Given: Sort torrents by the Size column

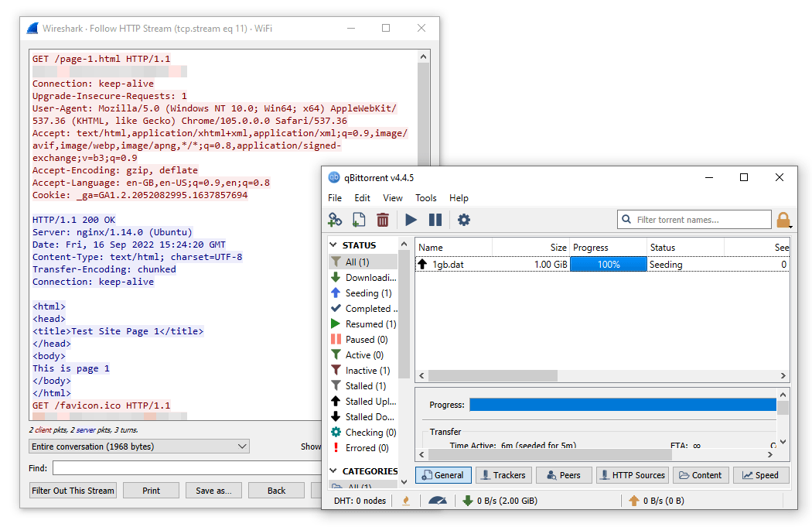Looking at the screenshot, I should point(531,248).
